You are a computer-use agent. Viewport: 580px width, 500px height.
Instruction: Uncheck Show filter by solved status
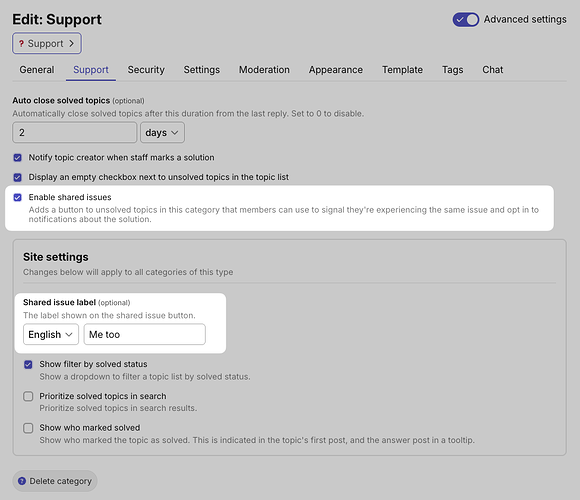click(28, 365)
